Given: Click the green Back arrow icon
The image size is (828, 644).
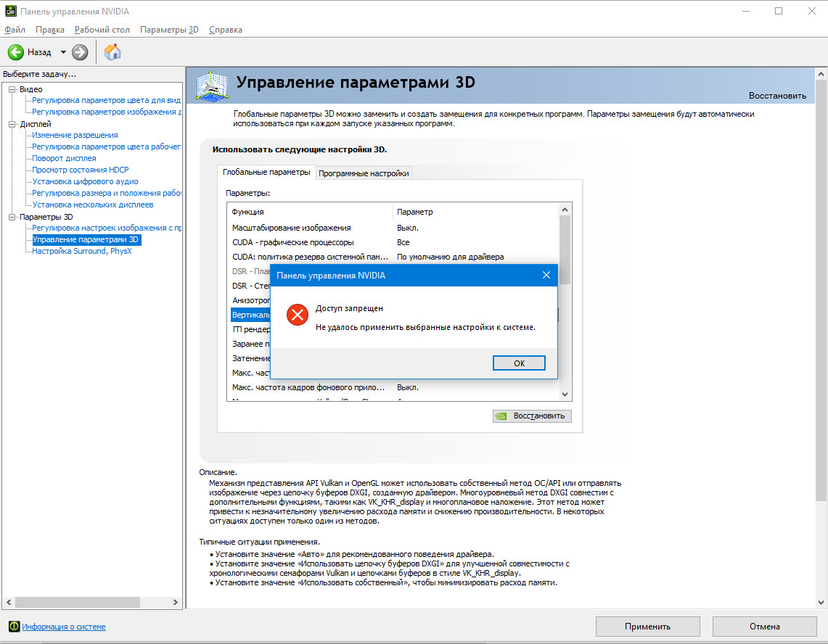Looking at the screenshot, I should pyautogui.click(x=16, y=51).
